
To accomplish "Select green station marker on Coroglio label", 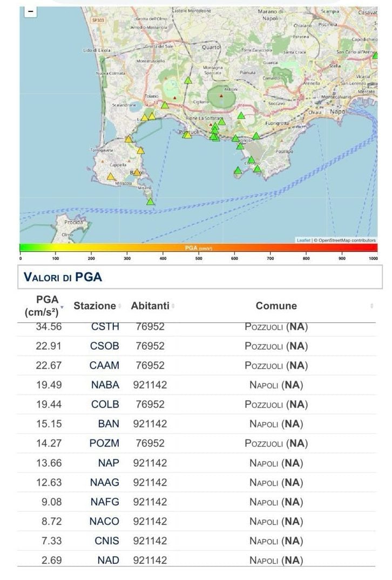I will (251, 160).
